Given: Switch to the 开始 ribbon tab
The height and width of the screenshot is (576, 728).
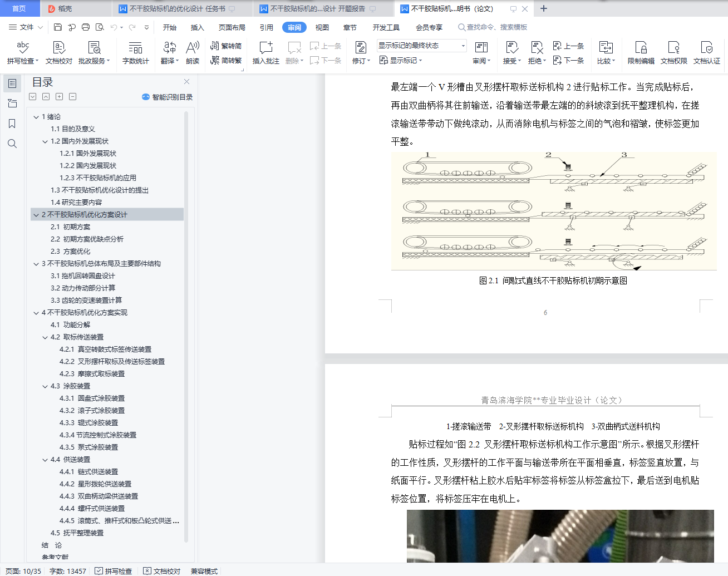Looking at the screenshot, I should pos(170,27).
